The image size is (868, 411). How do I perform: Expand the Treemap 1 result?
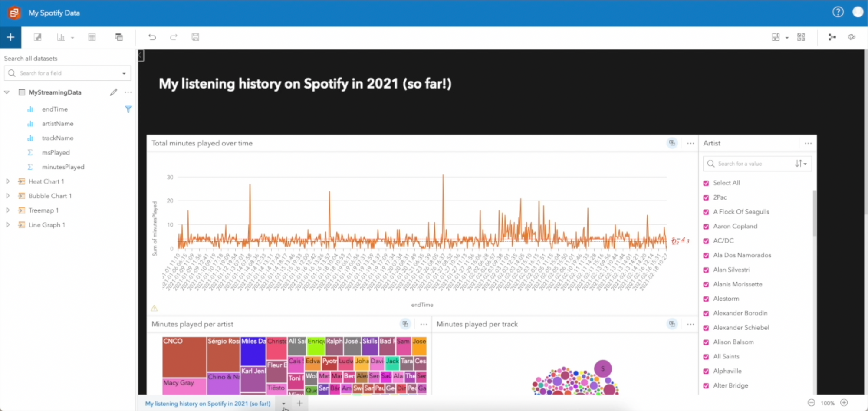7,210
